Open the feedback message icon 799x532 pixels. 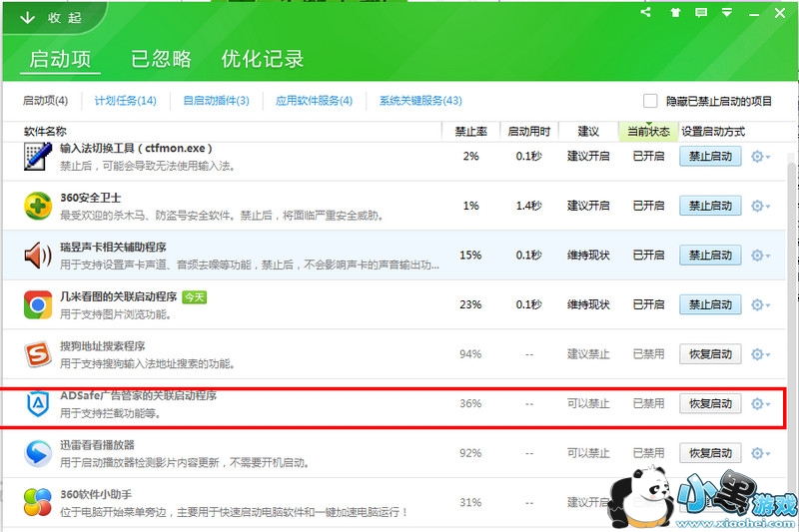click(x=701, y=13)
